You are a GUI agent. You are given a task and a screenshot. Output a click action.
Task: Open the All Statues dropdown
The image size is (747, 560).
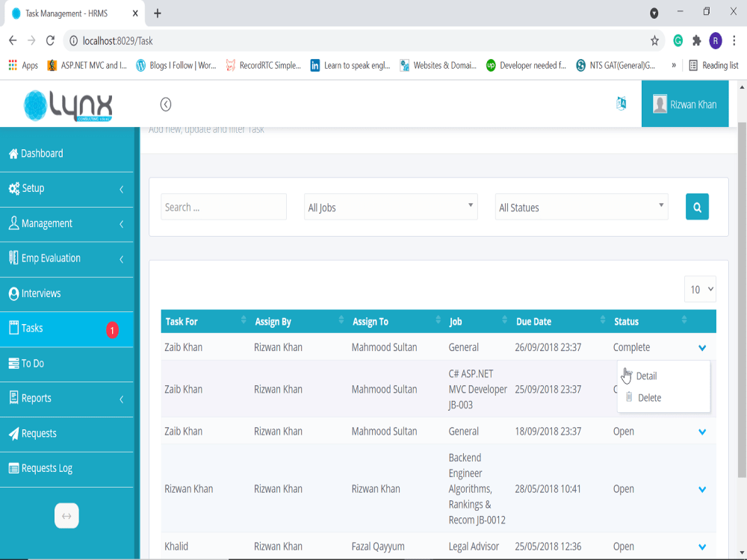[582, 207]
